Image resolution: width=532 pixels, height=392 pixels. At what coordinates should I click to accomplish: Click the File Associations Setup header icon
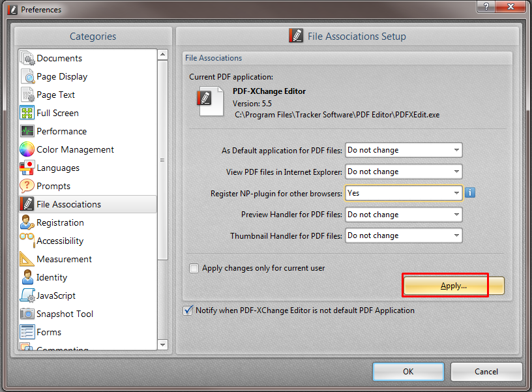tap(296, 36)
